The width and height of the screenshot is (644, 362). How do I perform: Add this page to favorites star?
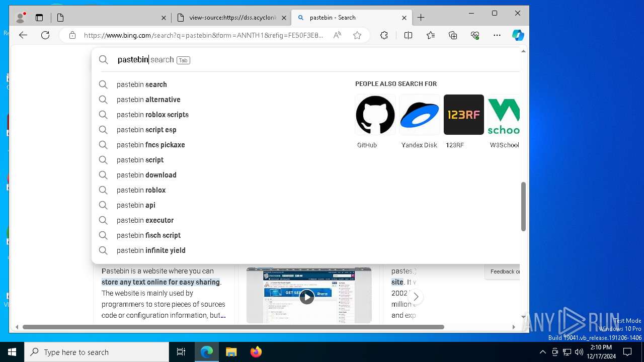pos(357,35)
